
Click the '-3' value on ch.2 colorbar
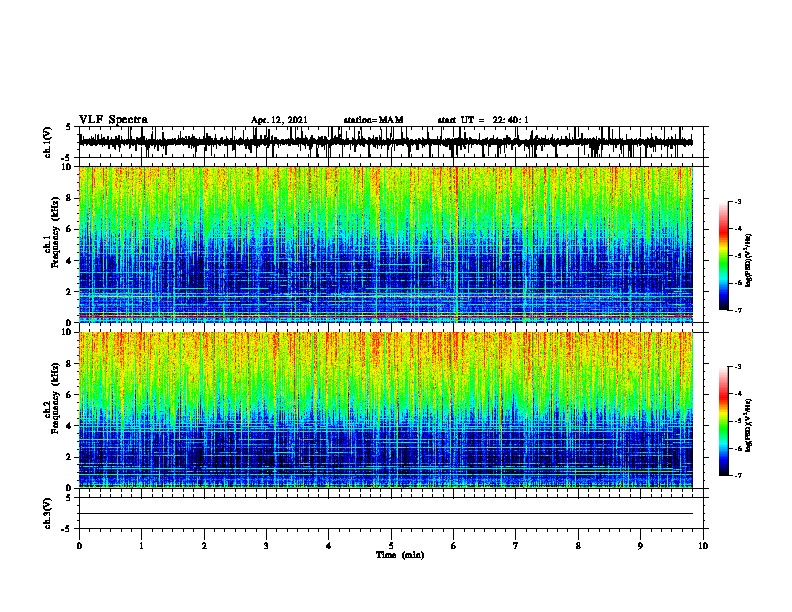tap(738, 367)
